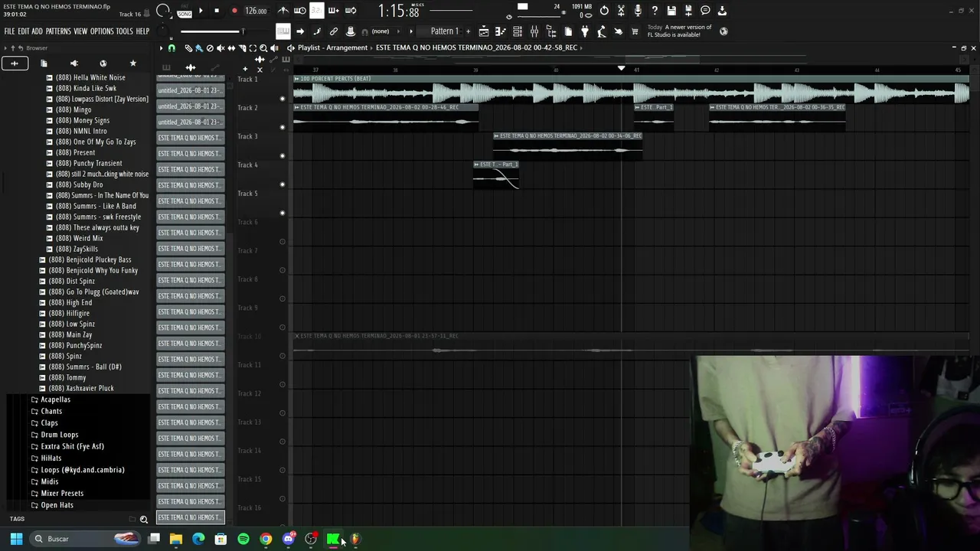Toggle loop recording icon

pyautogui.click(x=351, y=11)
